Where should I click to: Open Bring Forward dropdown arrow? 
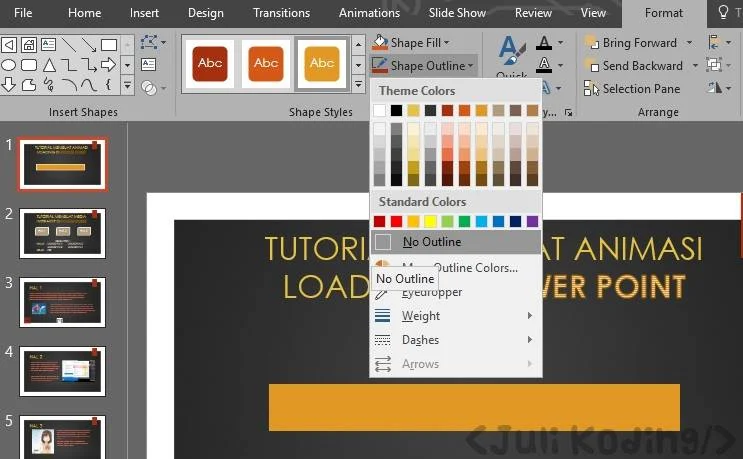coord(689,43)
